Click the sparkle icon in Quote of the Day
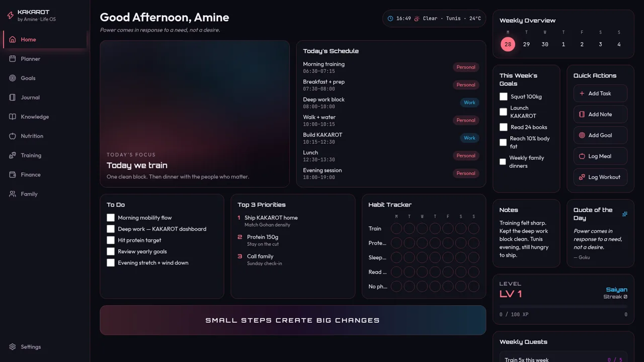644x362 pixels. pyautogui.click(x=625, y=214)
